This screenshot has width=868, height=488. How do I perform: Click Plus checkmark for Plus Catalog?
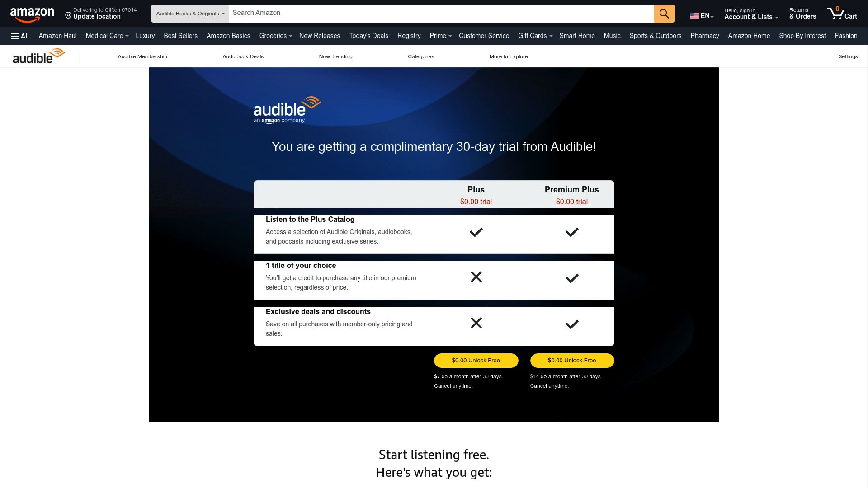[476, 232]
